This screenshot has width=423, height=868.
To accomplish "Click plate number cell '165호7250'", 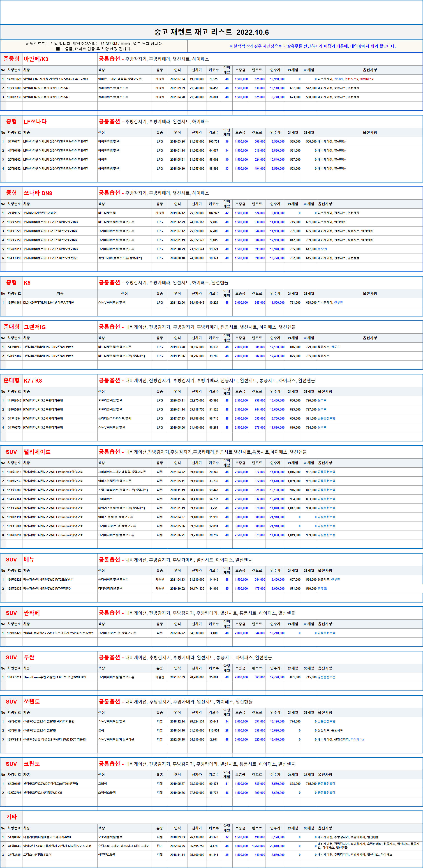I will 14,240.
